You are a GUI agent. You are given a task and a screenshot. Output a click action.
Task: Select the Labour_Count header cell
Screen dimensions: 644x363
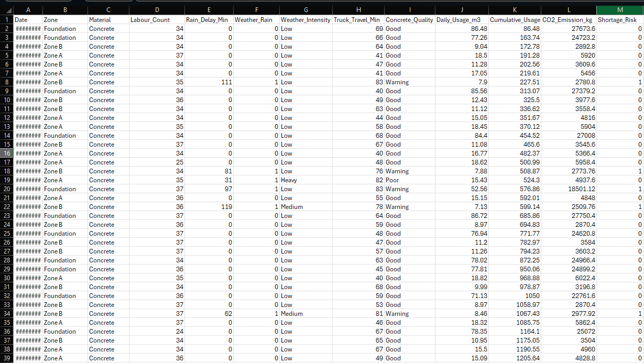pyautogui.click(x=157, y=20)
